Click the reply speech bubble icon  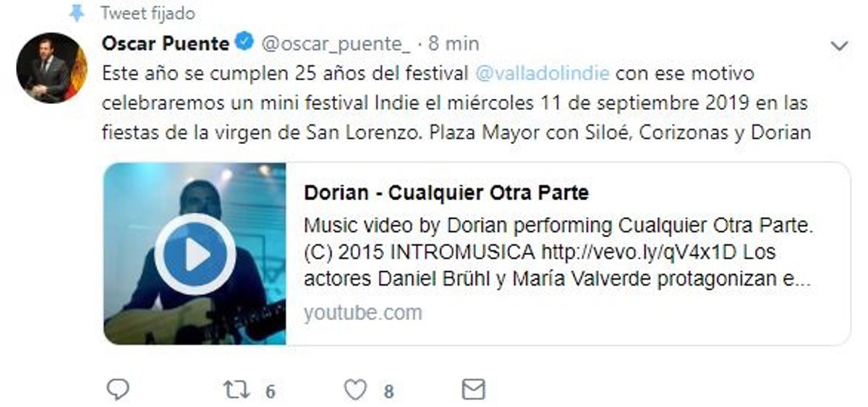click(x=117, y=390)
